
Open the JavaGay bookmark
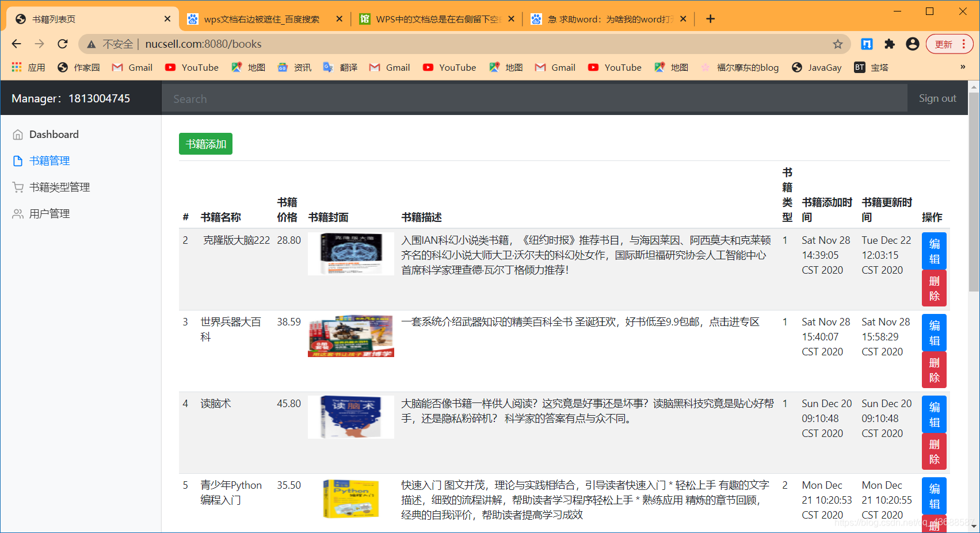(x=817, y=67)
